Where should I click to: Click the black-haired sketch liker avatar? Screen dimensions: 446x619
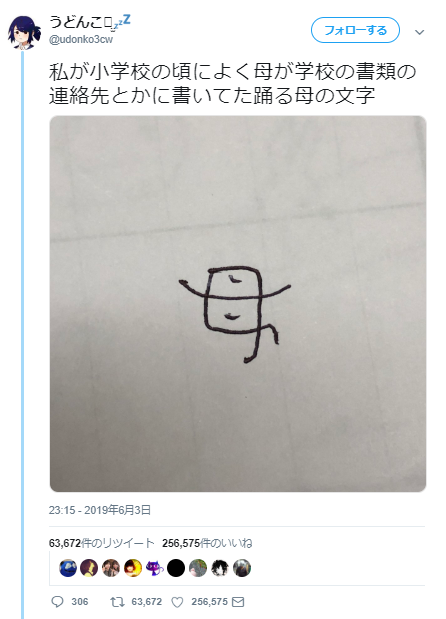pos(220,568)
